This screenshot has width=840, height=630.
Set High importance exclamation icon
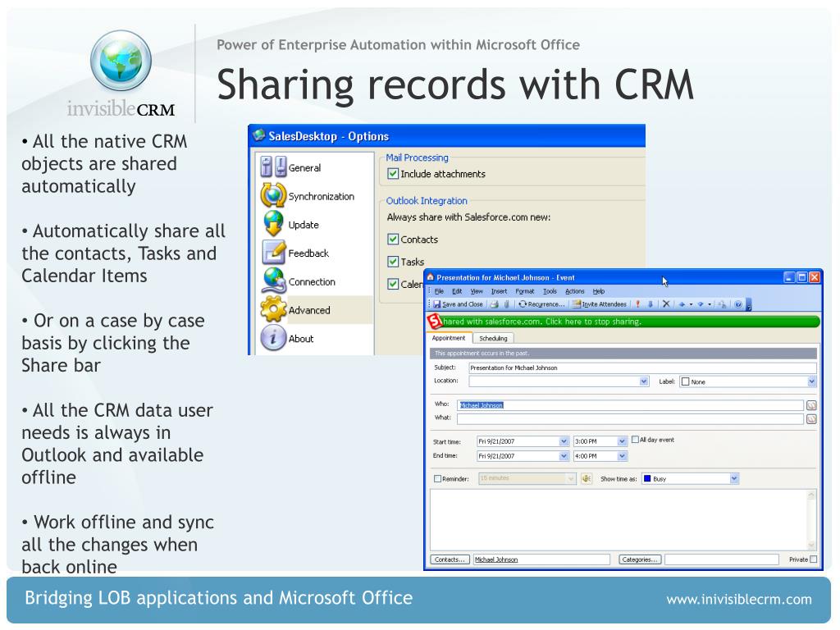coord(637,304)
